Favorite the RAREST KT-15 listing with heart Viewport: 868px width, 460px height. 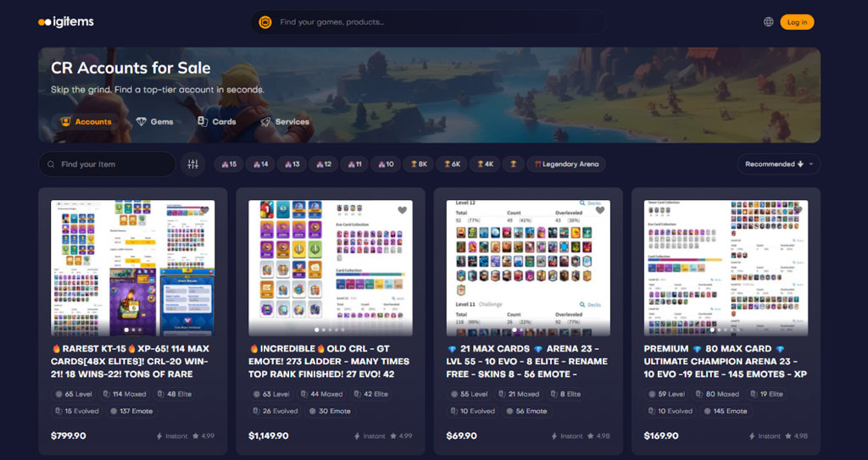point(204,210)
